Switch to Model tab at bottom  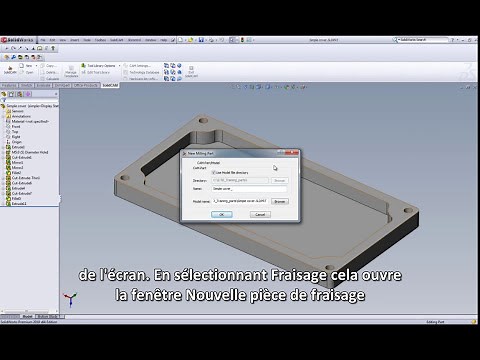tap(27, 316)
